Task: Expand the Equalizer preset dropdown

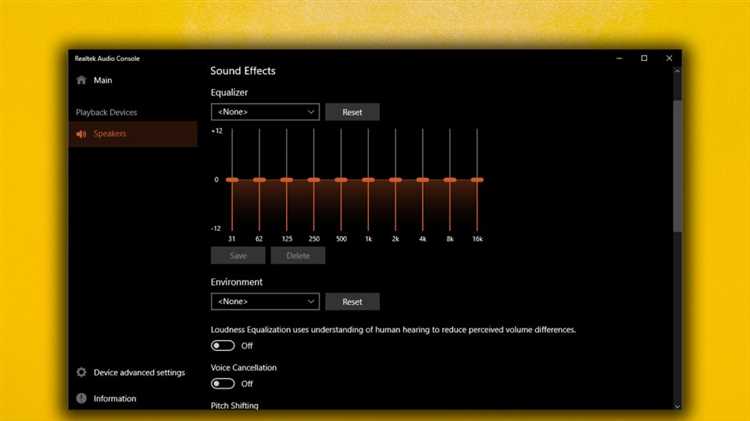Action: coord(265,112)
